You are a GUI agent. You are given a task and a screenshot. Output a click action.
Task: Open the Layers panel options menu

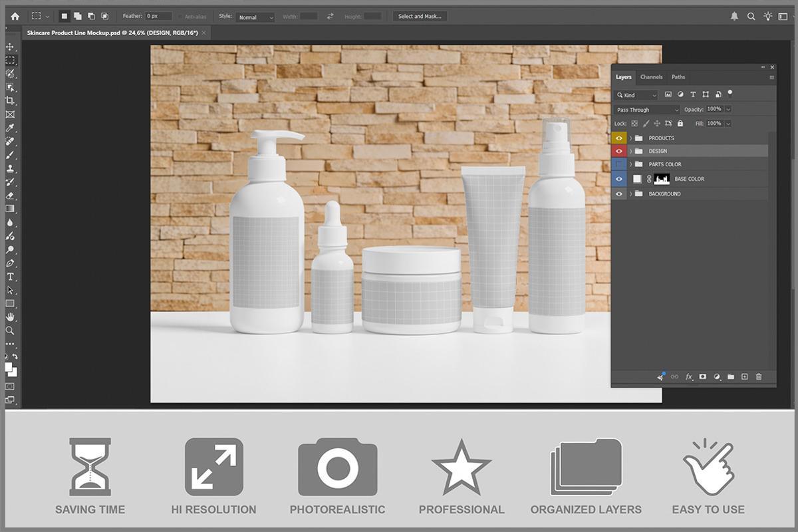[772, 77]
